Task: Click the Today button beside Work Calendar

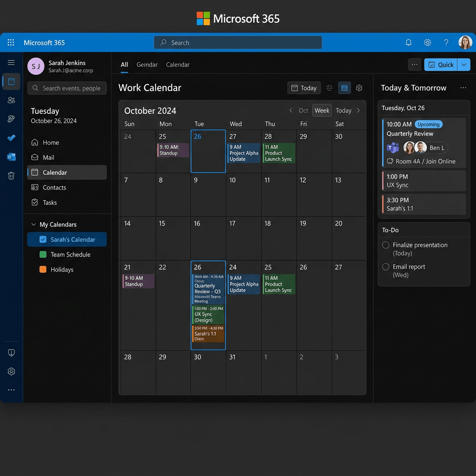Action: 304,88
